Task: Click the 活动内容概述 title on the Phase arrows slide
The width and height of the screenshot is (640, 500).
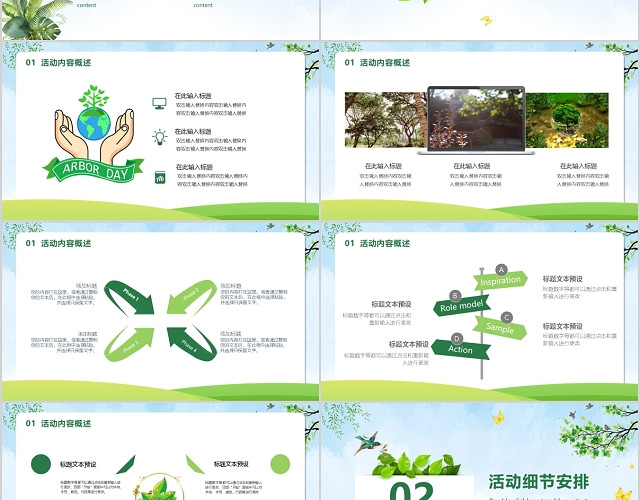Action: (66, 243)
